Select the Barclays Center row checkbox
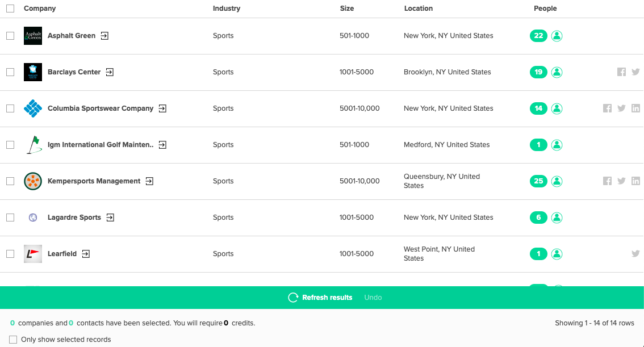The image size is (644, 347). tap(10, 72)
